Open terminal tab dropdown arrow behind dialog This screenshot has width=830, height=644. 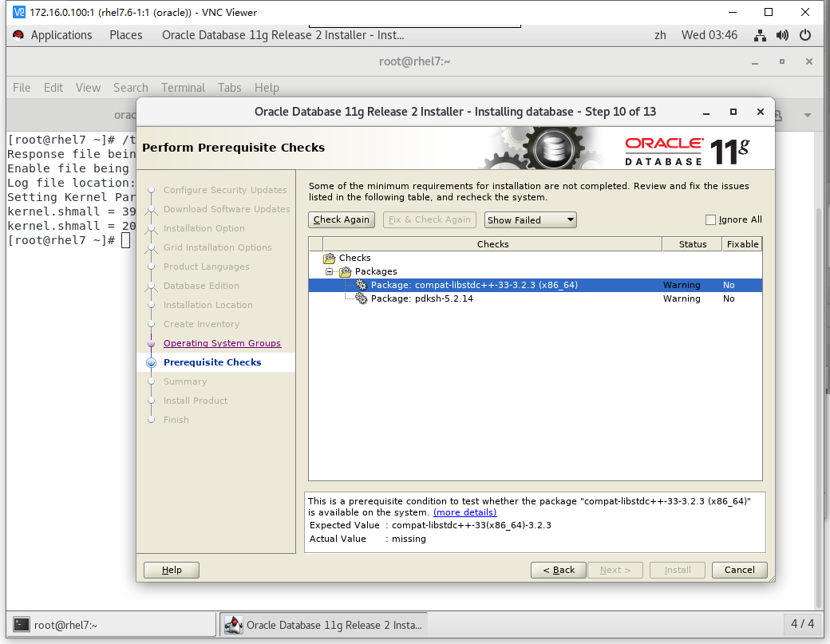click(807, 116)
